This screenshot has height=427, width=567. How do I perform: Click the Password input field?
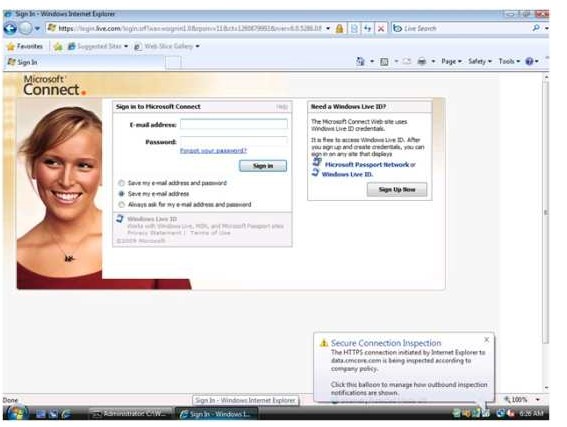(234, 141)
